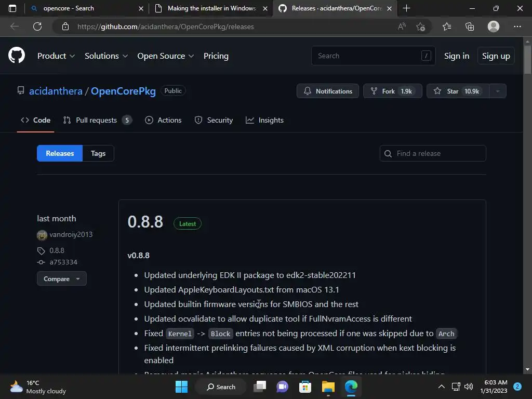Close the Making the installer tab
The image size is (532, 399).
pos(265,8)
